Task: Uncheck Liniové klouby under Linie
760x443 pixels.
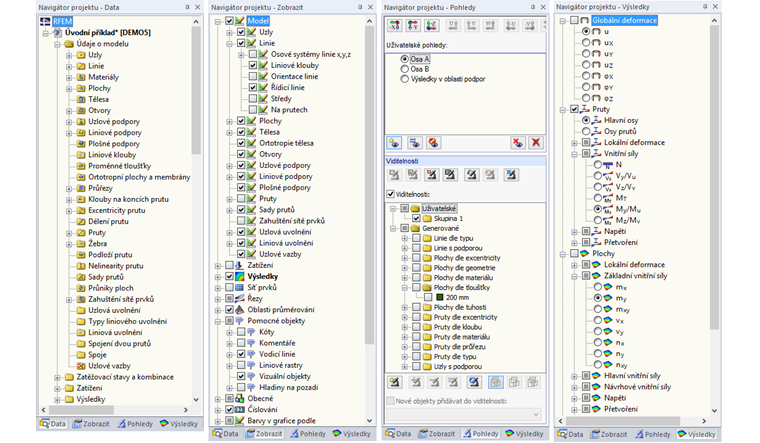Action: [x=253, y=65]
